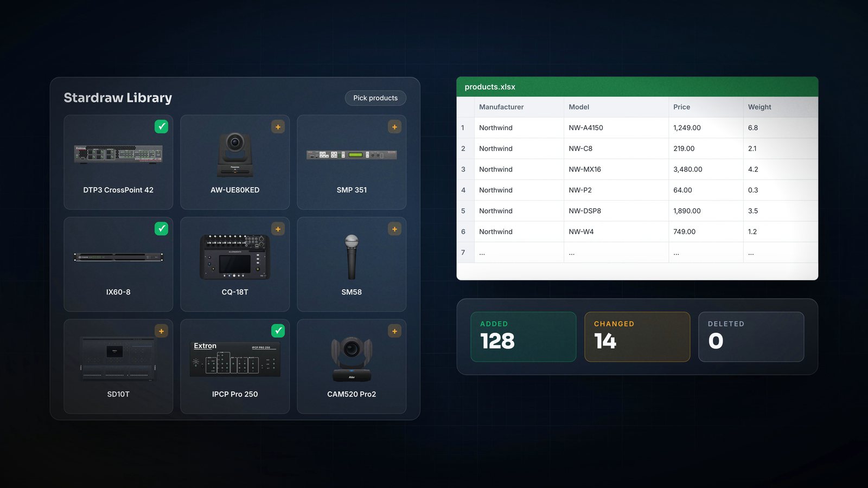Image resolution: width=868 pixels, height=488 pixels.
Task: Click the NW-C8 model cell
Action: 616,149
